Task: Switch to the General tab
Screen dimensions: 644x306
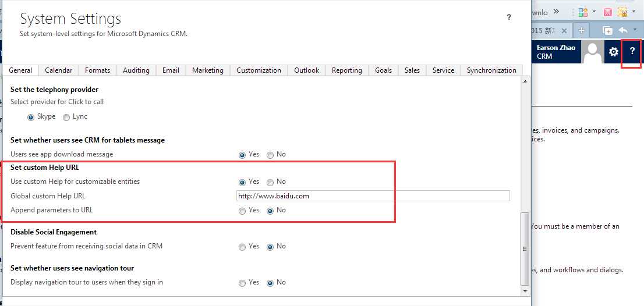Action: [x=20, y=70]
